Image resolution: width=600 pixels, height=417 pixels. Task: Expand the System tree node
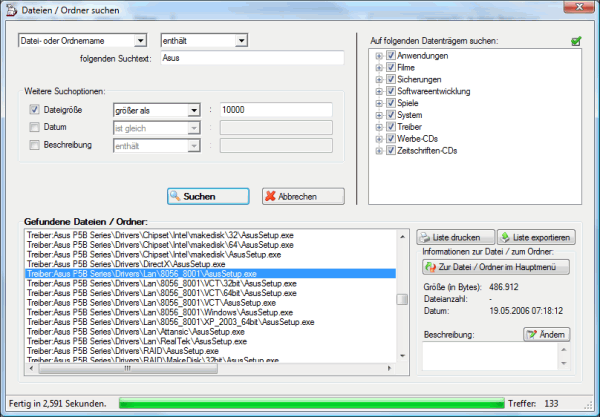[x=379, y=115]
